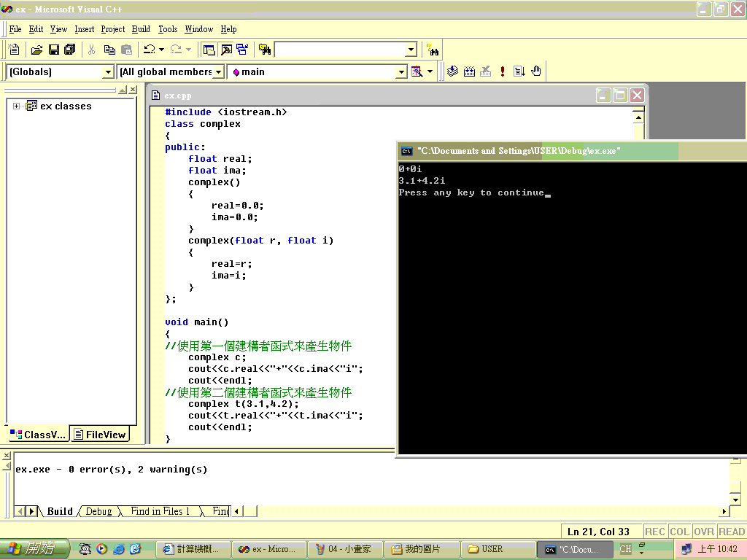Click the Save All toolbar icon
This screenshot has width=747, height=560.
(70, 50)
